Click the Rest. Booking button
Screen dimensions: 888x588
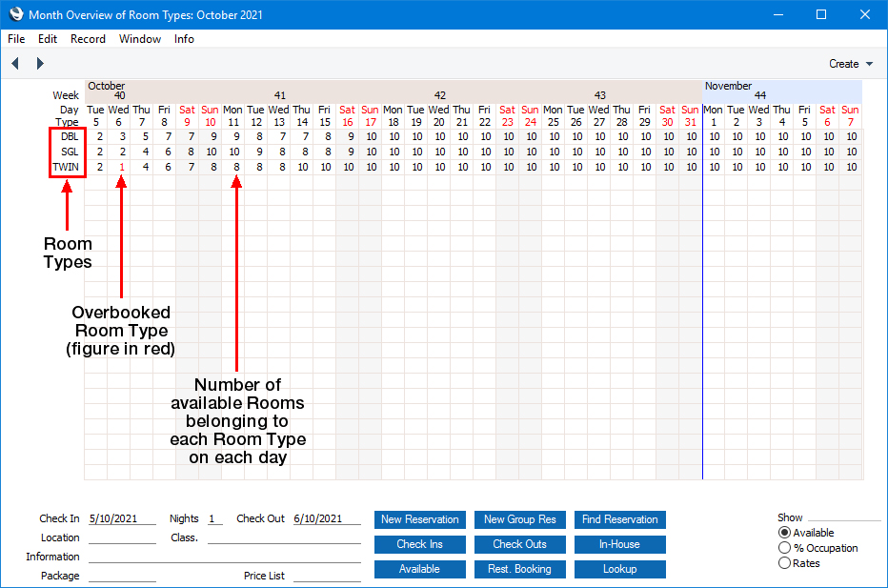tap(520, 569)
